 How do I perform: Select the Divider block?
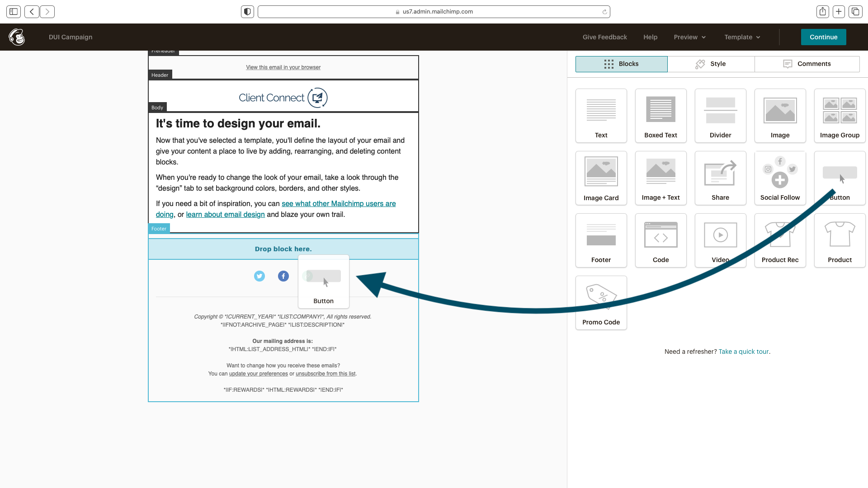click(720, 116)
